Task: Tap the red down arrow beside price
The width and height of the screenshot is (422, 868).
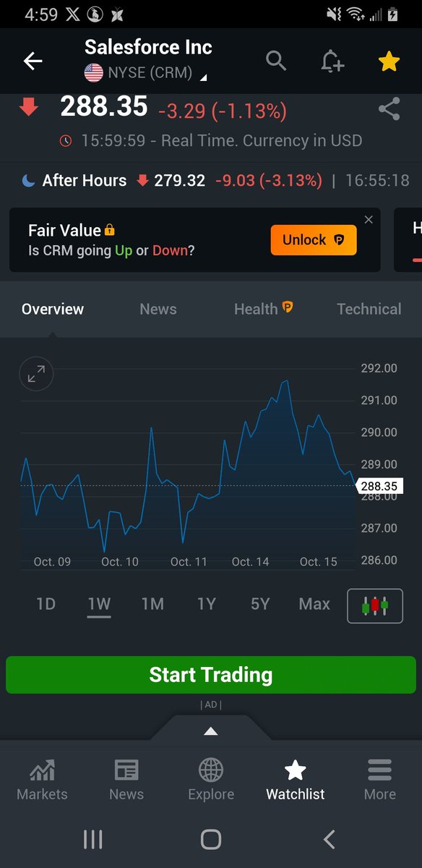Action: (29, 108)
